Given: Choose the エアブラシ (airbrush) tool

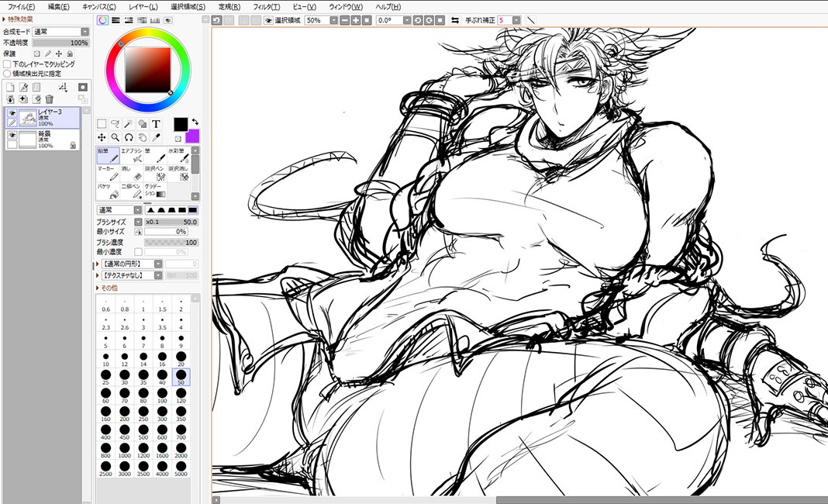Looking at the screenshot, I should [132, 155].
